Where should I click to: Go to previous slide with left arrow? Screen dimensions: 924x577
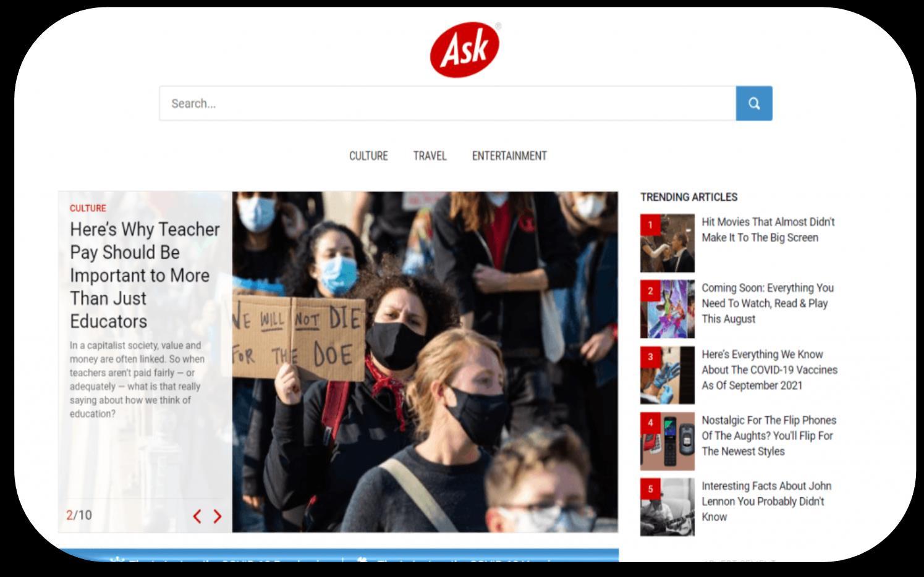pyautogui.click(x=197, y=516)
